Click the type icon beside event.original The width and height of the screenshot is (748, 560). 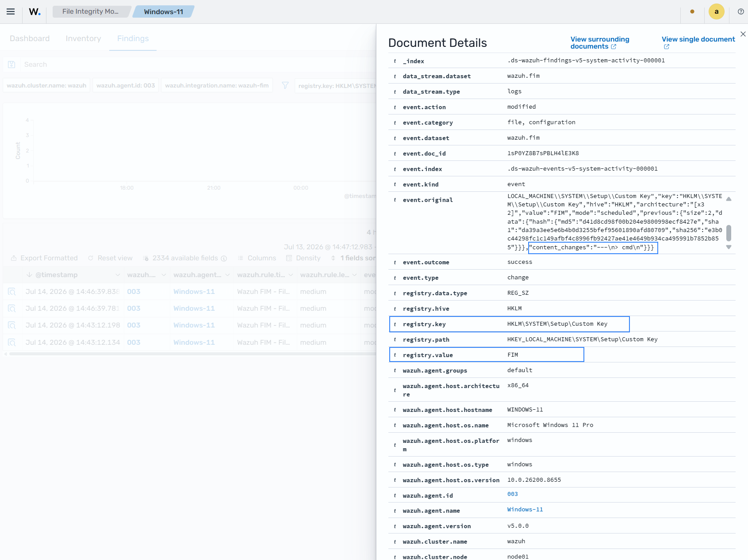pos(395,200)
